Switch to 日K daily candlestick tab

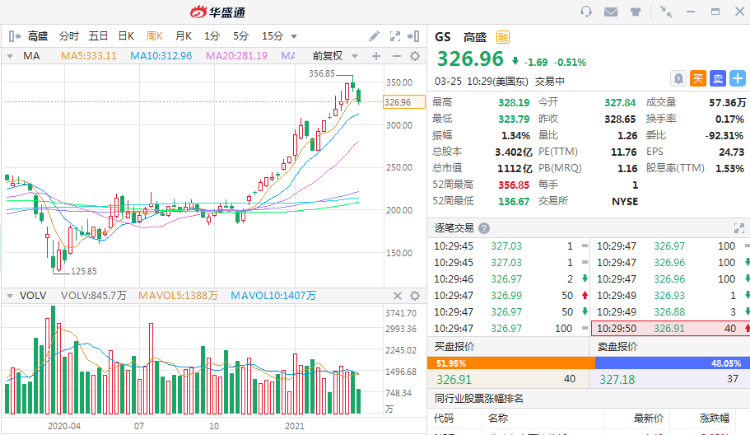(126, 36)
